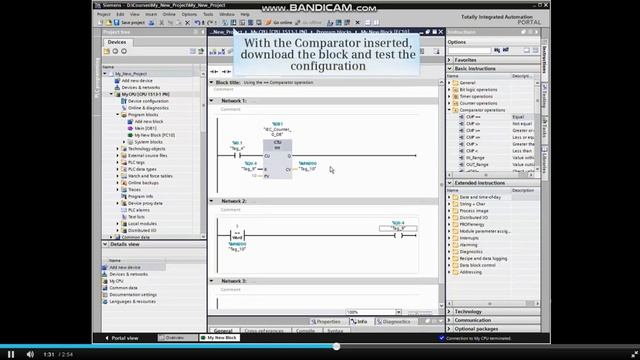Pause the video playback

pyautogui.click(x=11, y=354)
